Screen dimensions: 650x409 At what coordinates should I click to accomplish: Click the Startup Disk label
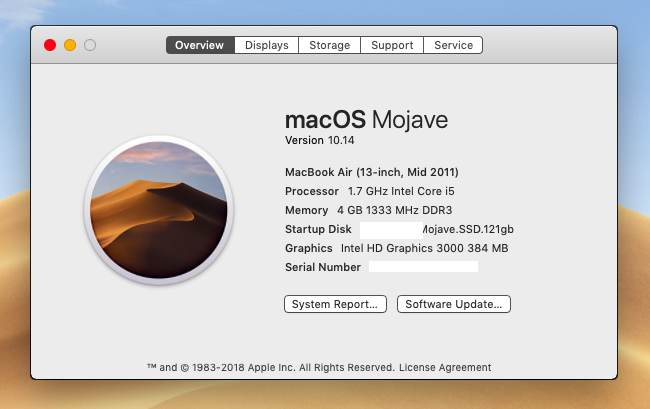pos(318,229)
